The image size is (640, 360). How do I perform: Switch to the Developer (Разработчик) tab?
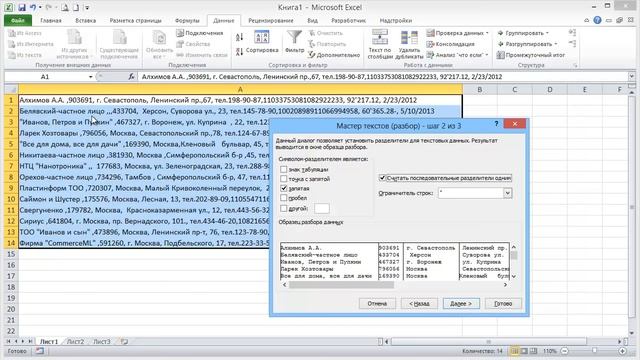tap(348, 20)
